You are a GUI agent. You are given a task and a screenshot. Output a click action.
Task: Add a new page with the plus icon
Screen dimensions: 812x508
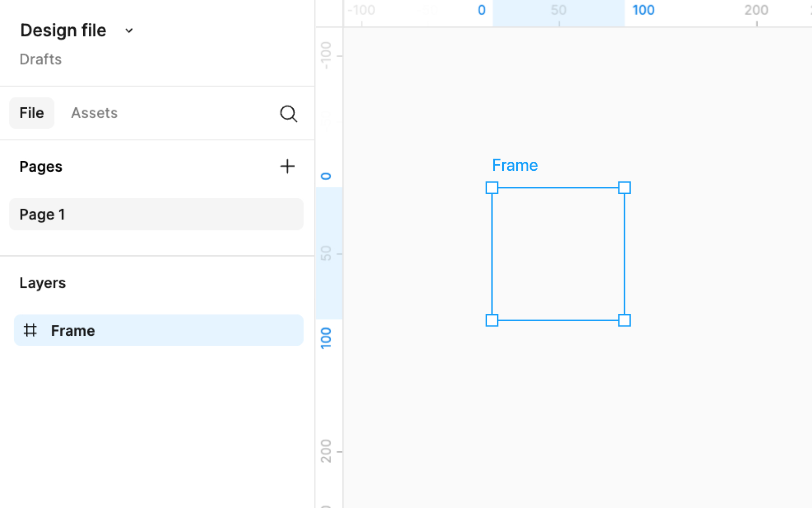coord(287,166)
